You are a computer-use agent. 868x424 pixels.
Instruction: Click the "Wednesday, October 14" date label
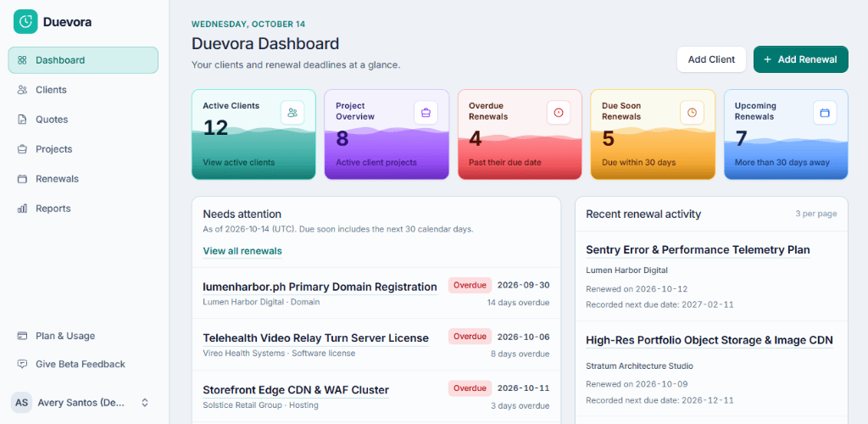point(248,25)
